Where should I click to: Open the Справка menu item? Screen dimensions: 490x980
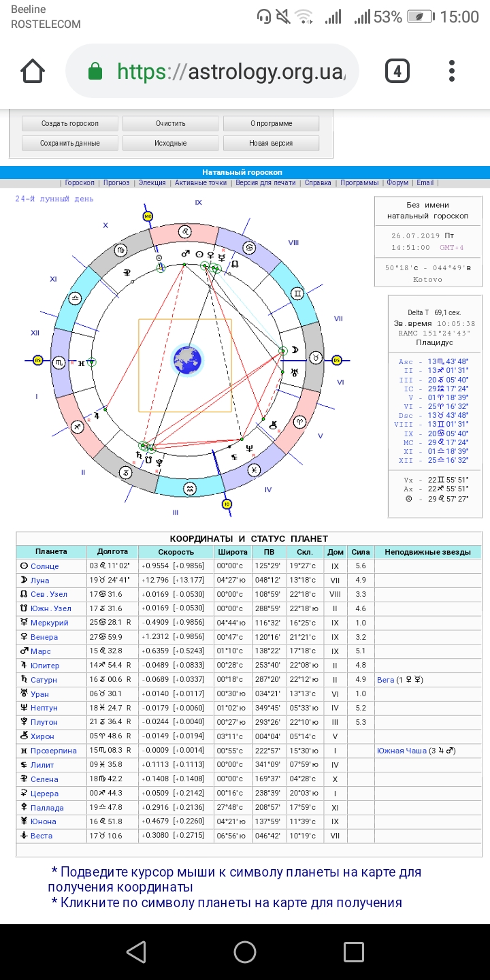tap(318, 183)
